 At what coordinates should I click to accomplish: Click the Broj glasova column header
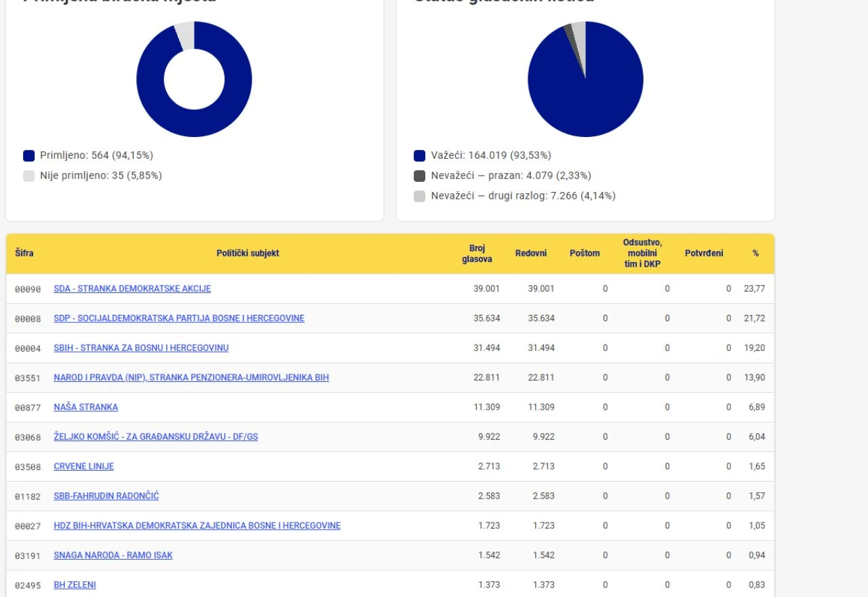tap(477, 254)
